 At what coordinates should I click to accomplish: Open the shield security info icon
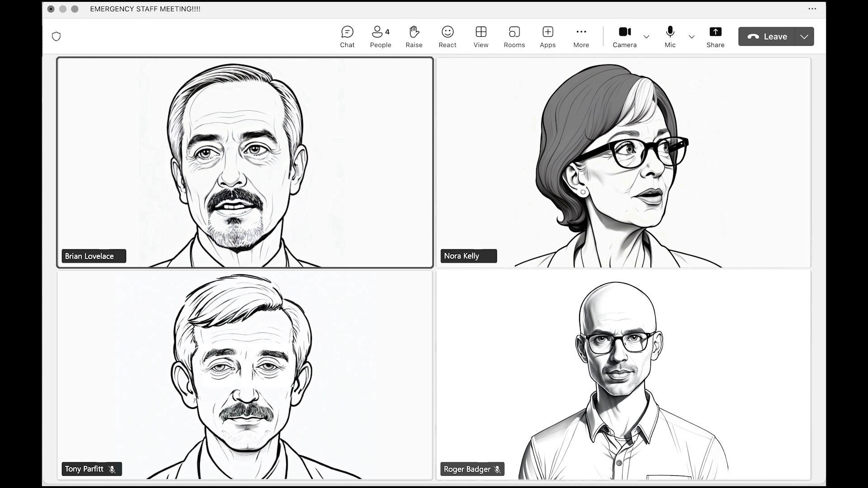pyautogui.click(x=56, y=37)
